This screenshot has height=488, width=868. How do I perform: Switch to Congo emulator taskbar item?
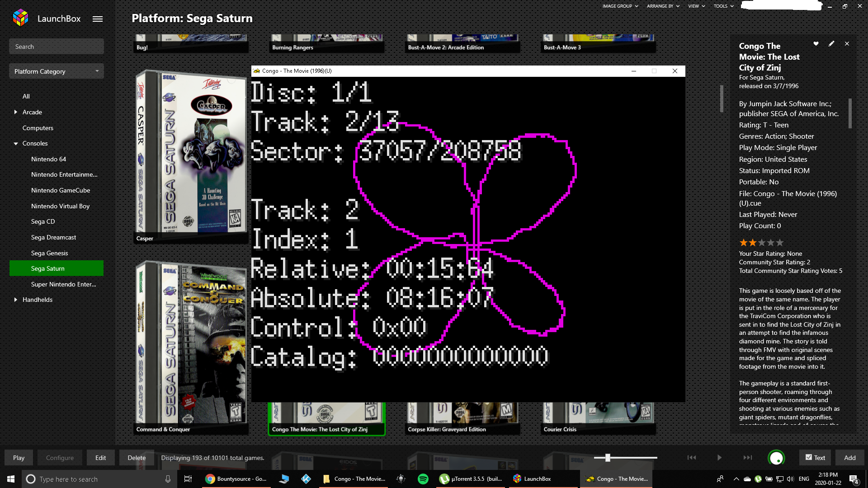click(617, 479)
